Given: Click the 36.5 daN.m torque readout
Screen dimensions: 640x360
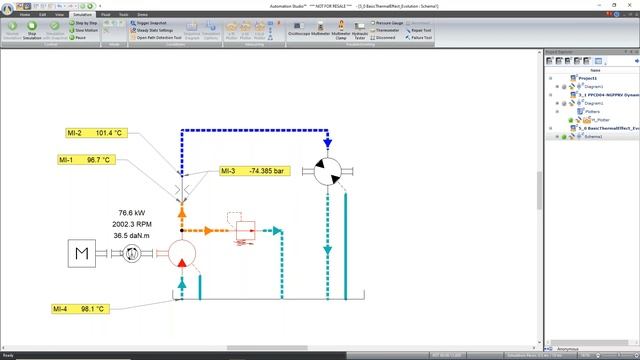Looking at the screenshot, I should (x=131, y=236).
